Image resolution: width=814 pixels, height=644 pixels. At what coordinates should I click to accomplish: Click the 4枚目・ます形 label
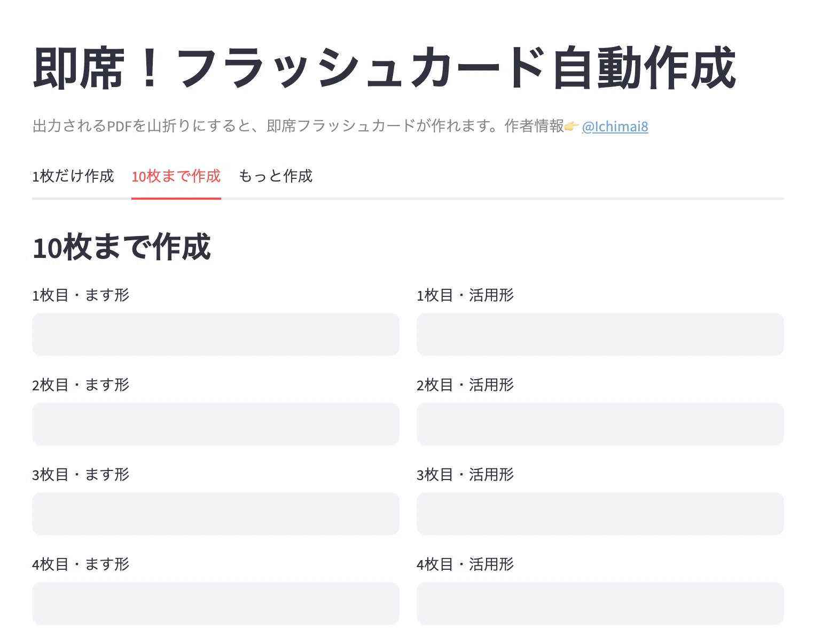pos(81,564)
